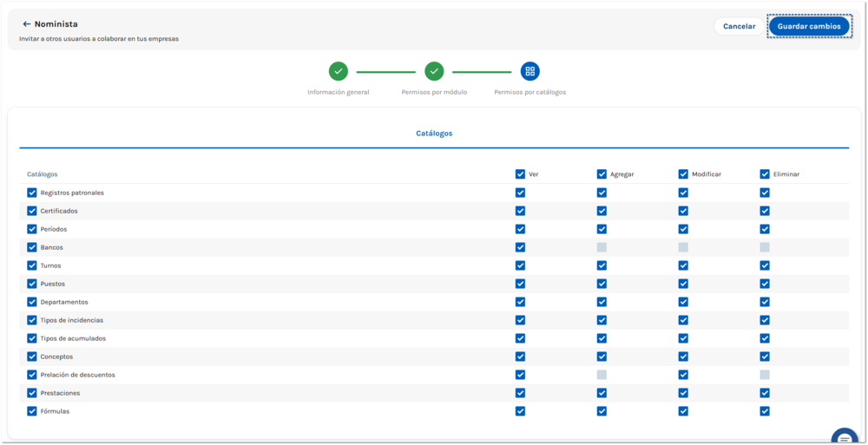Click the Información general step checkmark icon
Screen dimensions: 868x445
click(x=339, y=71)
